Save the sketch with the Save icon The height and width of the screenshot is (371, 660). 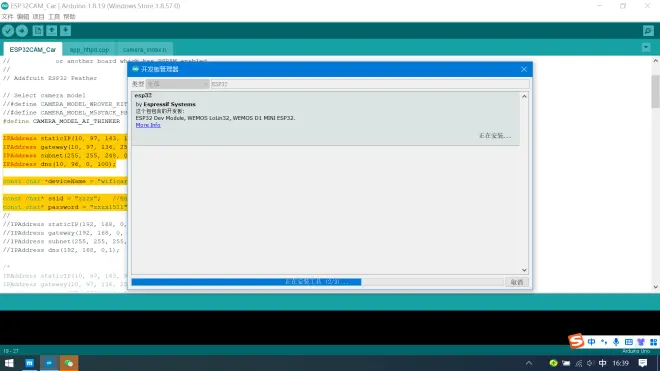(65, 31)
